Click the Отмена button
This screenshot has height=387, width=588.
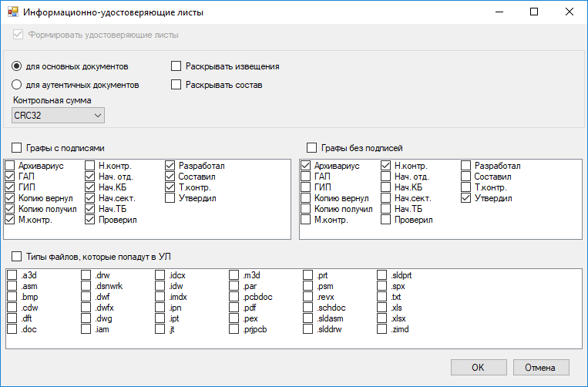[540, 367]
